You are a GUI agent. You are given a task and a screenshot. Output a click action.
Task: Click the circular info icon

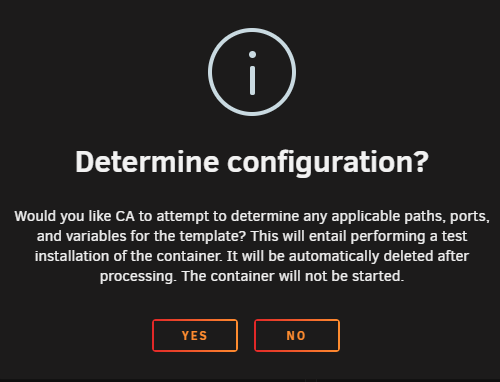click(x=252, y=72)
